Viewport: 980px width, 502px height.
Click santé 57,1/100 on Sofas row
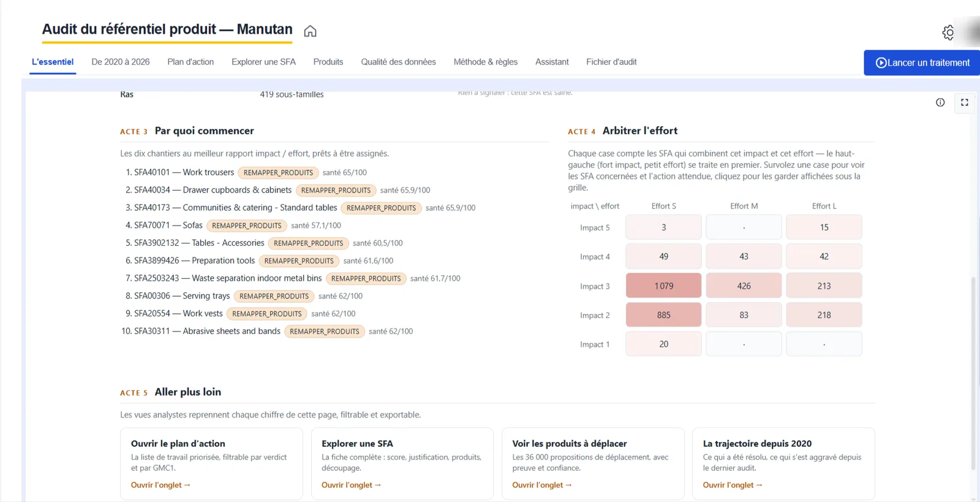point(316,226)
